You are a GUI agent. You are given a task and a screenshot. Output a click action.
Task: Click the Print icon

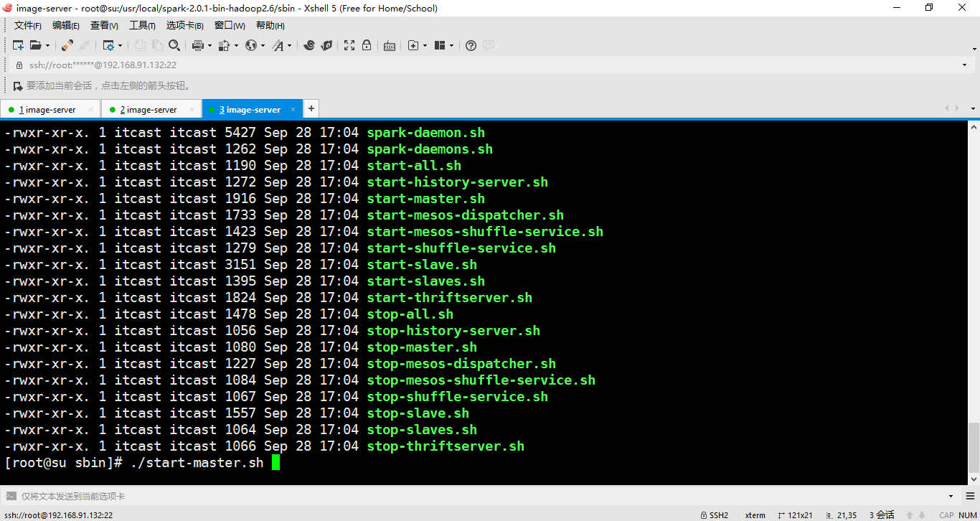pos(198,45)
